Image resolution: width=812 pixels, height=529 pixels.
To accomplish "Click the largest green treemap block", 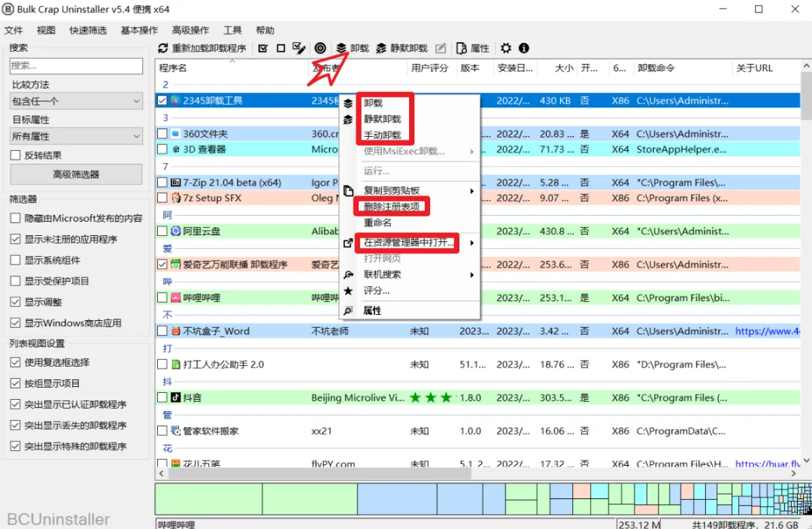I will (x=208, y=499).
